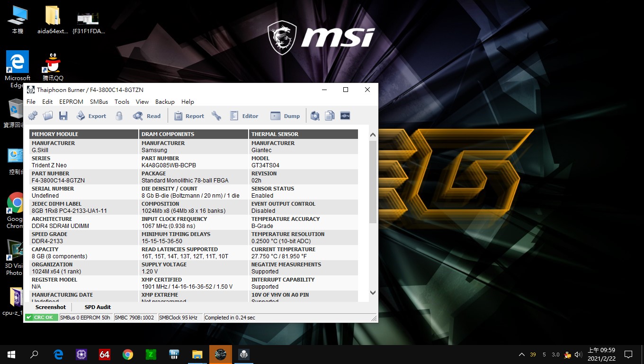Open the File menu
Screen dimensions: 644x364
[31, 101]
